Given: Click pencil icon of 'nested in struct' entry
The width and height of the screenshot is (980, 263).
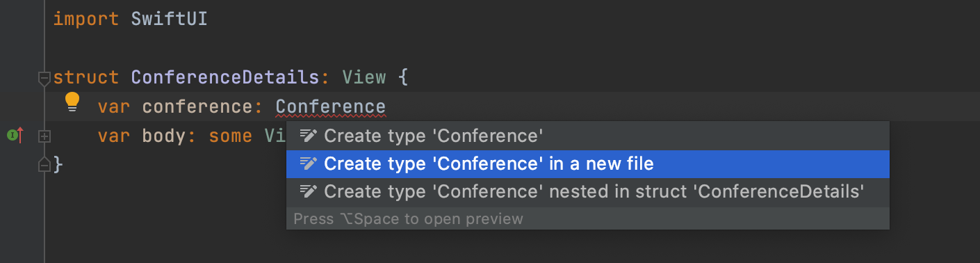Looking at the screenshot, I should pos(308,191).
